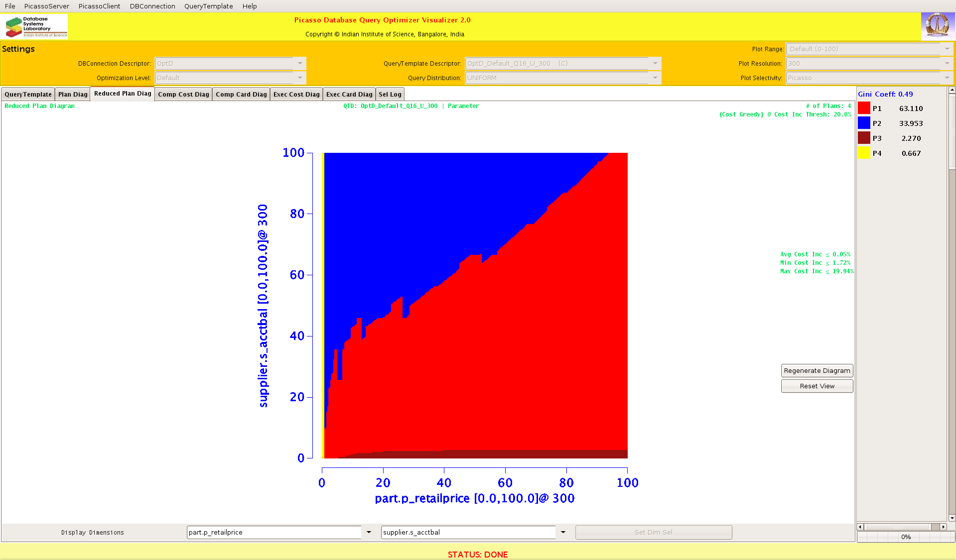The height and width of the screenshot is (560, 956).
Task: Select the yellow P4 legend swatch
Action: pos(864,153)
